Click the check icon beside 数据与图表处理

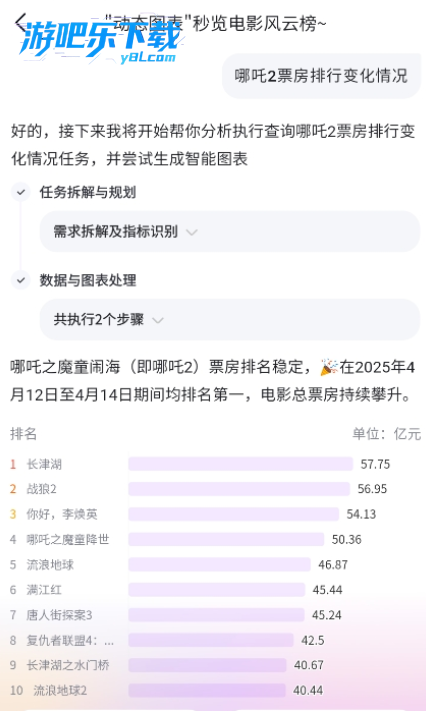[x=20, y=280]
